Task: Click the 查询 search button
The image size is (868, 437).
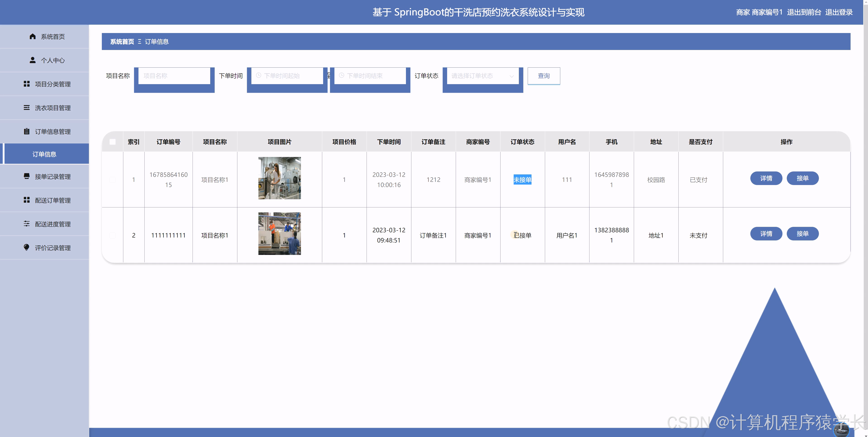Action: point(544,76)
